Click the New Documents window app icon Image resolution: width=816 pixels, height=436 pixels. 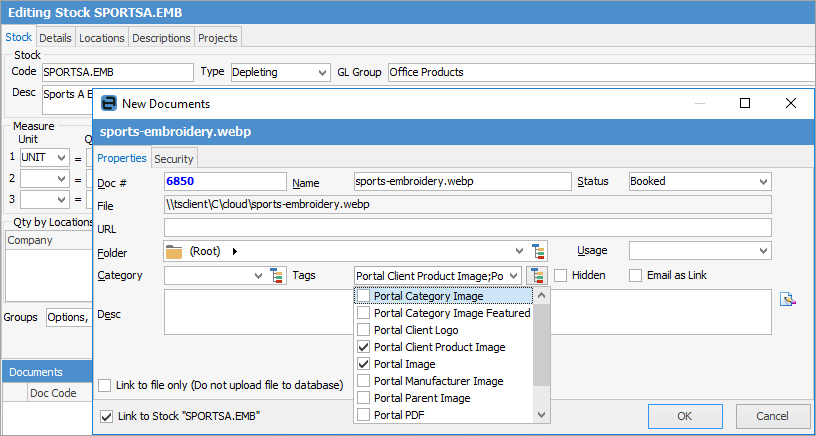(x=110, y=103)
